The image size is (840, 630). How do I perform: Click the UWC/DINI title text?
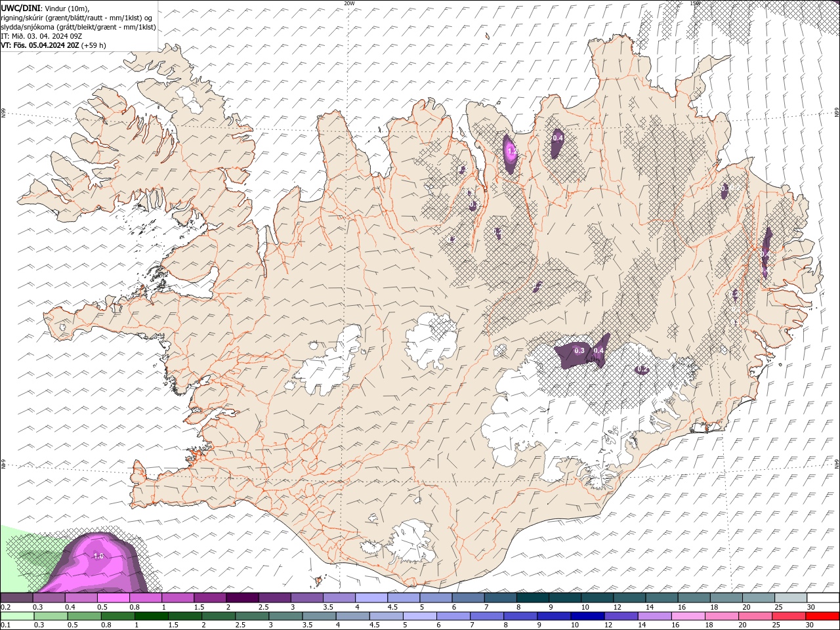(x=20, y=8)
